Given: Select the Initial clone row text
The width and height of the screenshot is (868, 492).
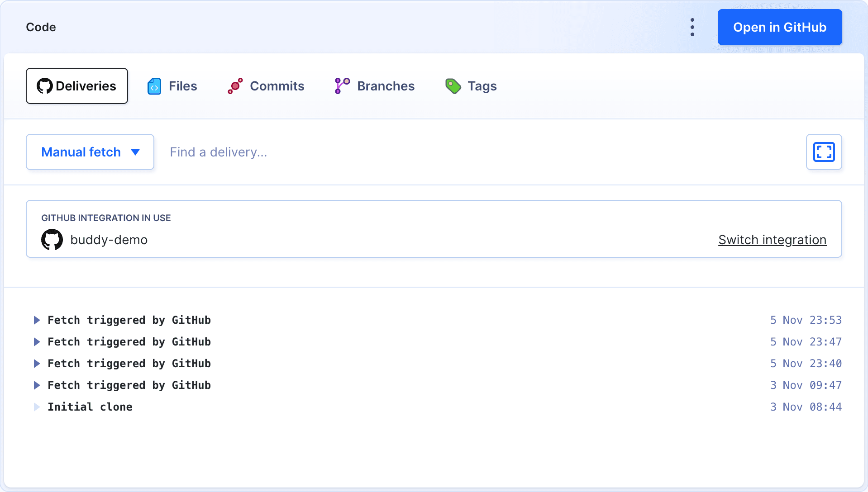Looking at the screenshot, I should [x=90, y=407].
